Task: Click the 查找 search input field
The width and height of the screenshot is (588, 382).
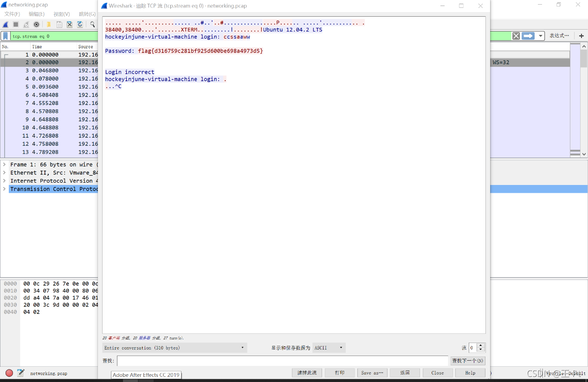Action: [x=278, y=360]
